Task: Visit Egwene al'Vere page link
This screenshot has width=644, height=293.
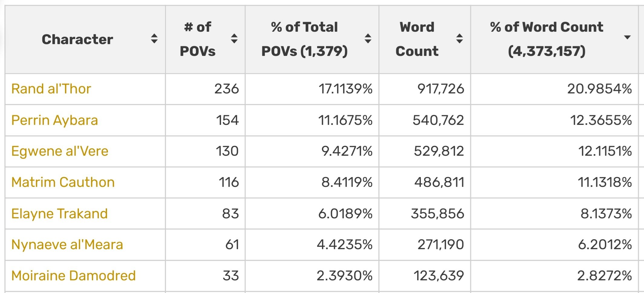Action: pyautogui.click(x=60, y=151)
